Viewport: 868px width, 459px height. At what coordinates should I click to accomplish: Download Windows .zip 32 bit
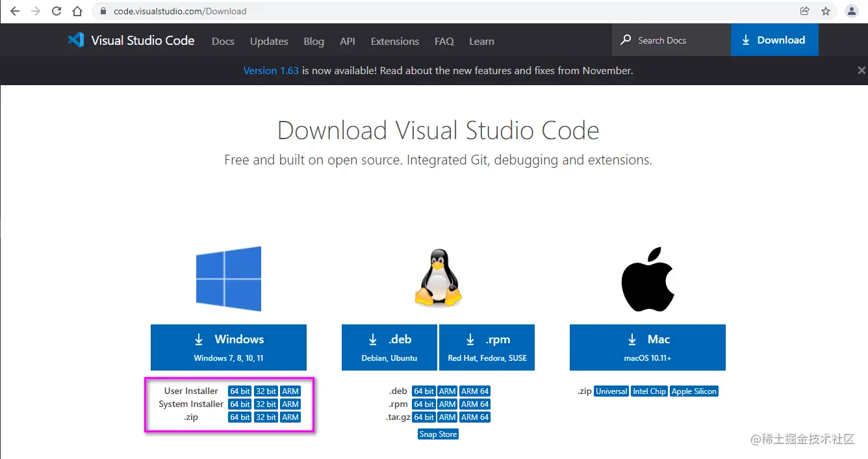click(x=266, y=417)
